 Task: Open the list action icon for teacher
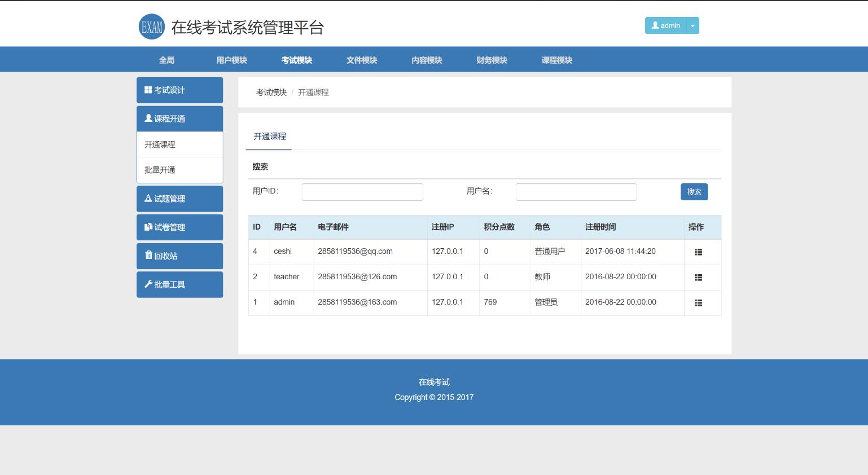coord(698,278)
